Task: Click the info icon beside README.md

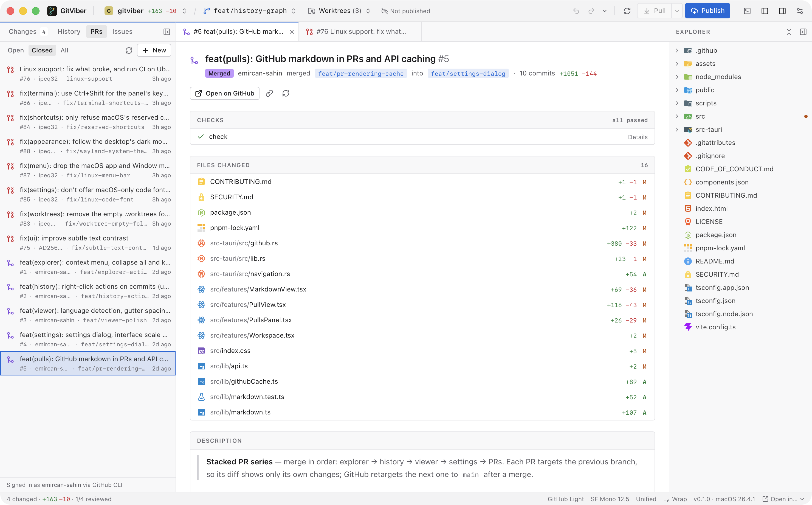Action: point(688,261)
